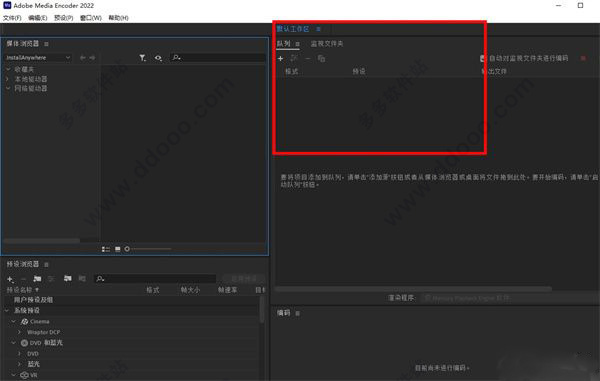Open the 队列 panel menu icon
The image size is (600, 381).
(x=297, y=44)
